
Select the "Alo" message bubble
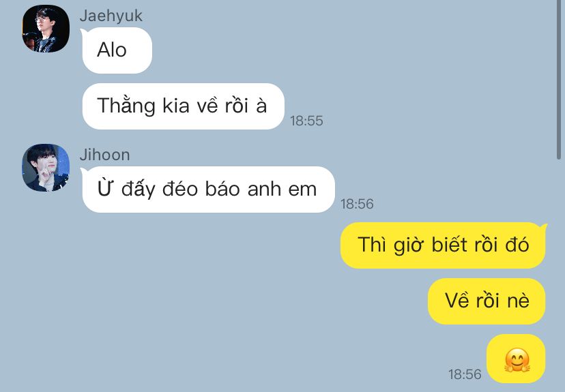point(117,50)
